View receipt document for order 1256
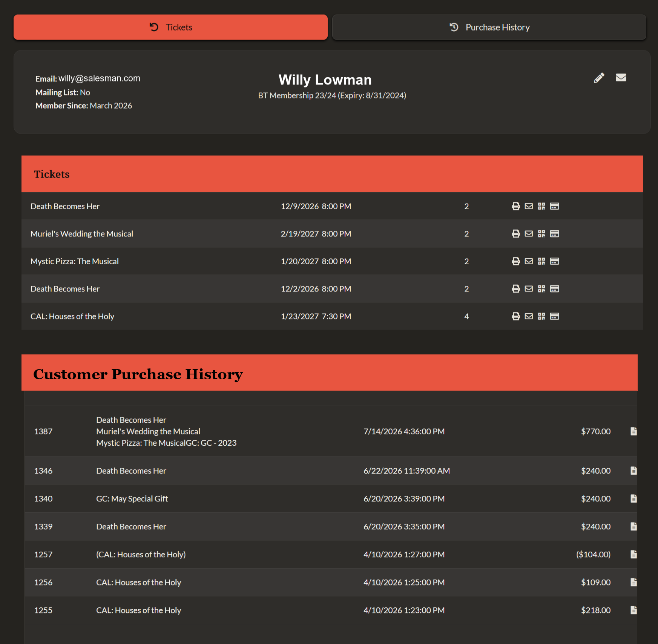This screenshot has width=658, height=644. [633, 582]
